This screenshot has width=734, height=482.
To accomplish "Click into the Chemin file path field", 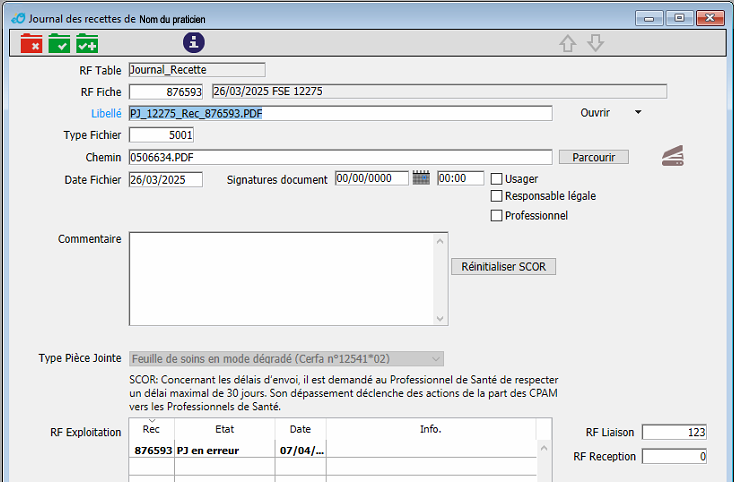I will 340,157.
